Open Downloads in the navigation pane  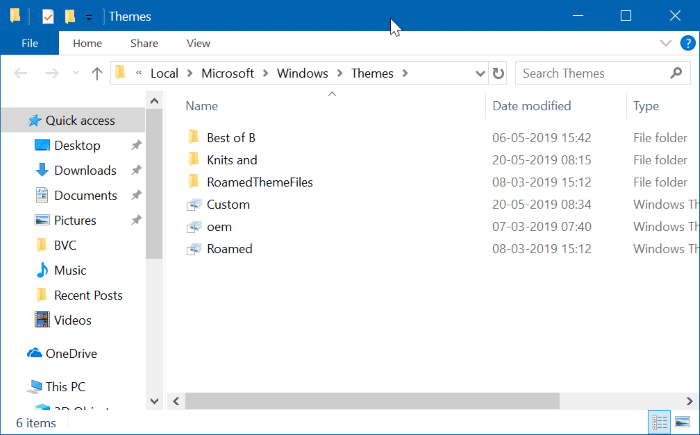pyautogui.click(x=85, y=171)
